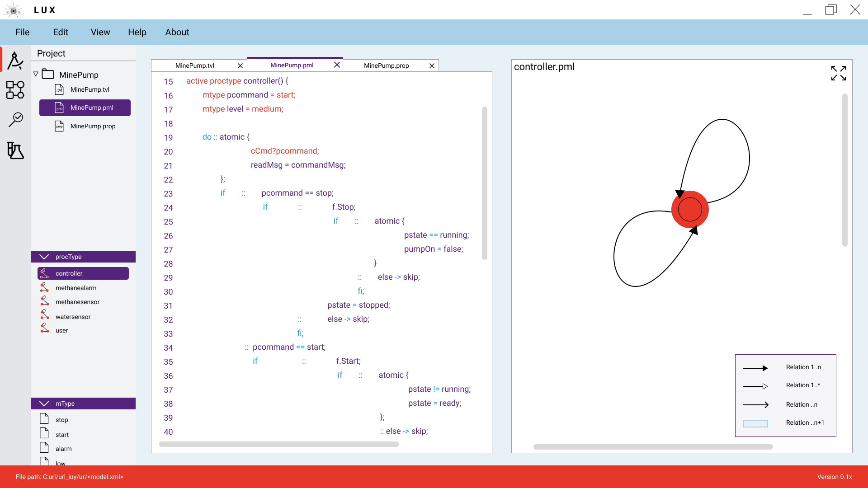Restore down the LUX window
Viewport: 868px width, 488px height.
[x=831, y=9]
